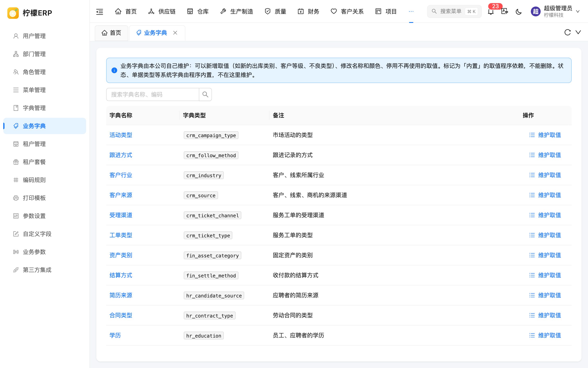Go to 部门管理 in the sidebar
The image size is (588, 368).
pos(45,54)
